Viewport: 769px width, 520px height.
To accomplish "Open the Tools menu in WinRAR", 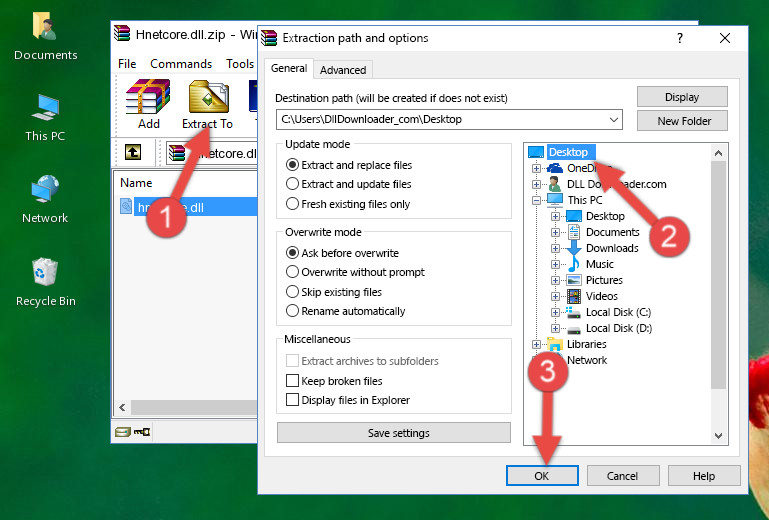I will click(240, 64).
